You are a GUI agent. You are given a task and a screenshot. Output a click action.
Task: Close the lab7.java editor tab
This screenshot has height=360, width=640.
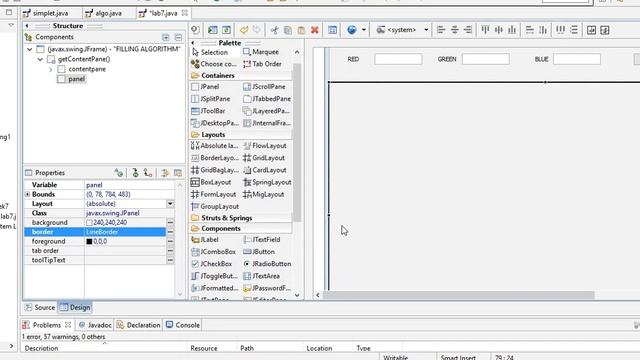click(x=184, y=13)
